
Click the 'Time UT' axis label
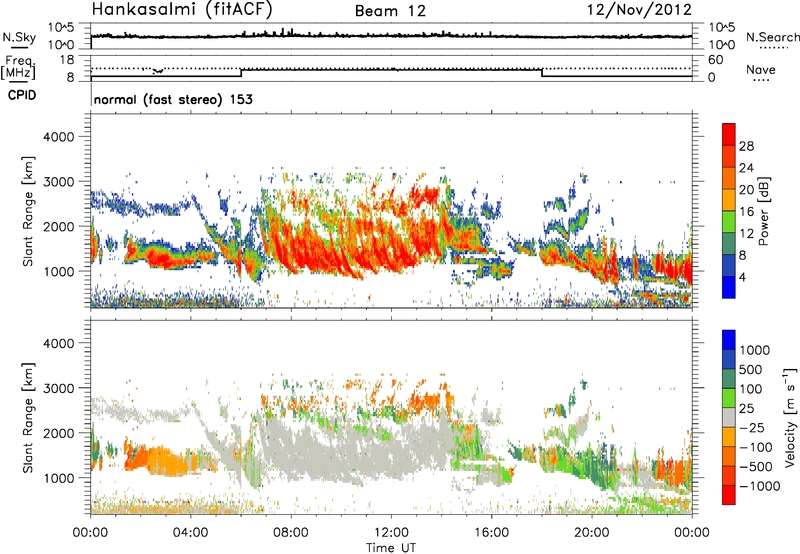(391, 548)
